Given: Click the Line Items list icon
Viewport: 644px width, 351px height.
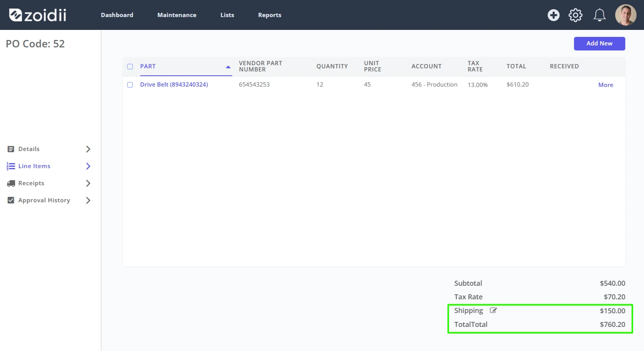Looking at the screenshot, I should 11,166.
